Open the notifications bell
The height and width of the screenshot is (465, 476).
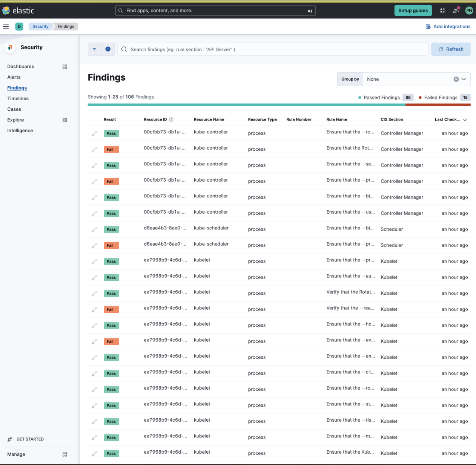[x=456, y=10]
